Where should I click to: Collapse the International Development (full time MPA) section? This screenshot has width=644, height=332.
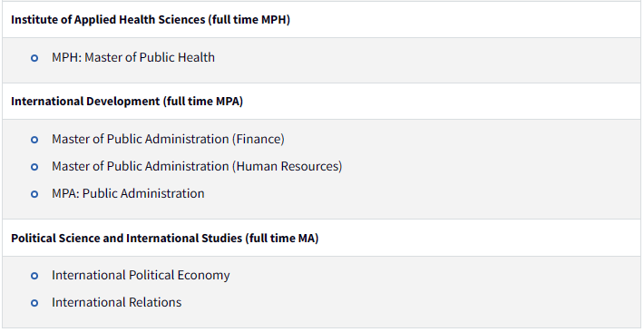(x=322, y=102)
